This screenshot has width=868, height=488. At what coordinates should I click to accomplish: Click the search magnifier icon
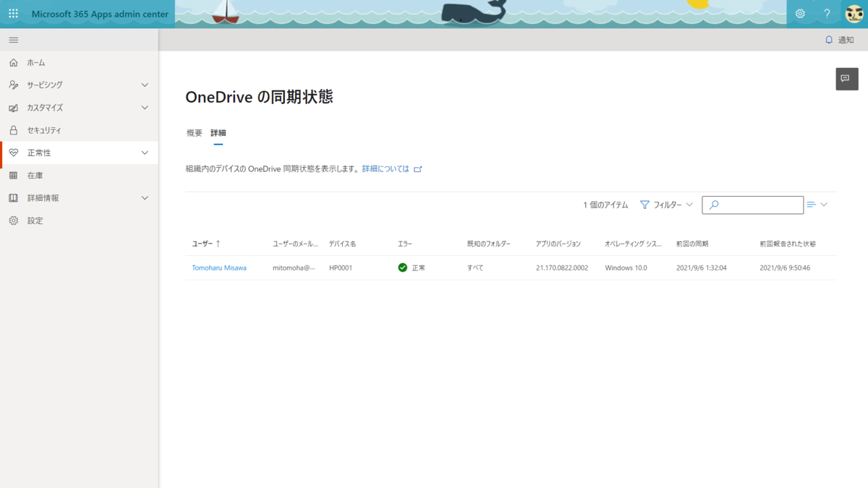[714, 205]
